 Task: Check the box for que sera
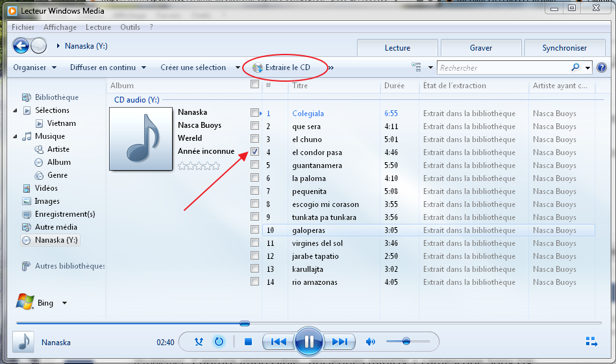[254, 126]
